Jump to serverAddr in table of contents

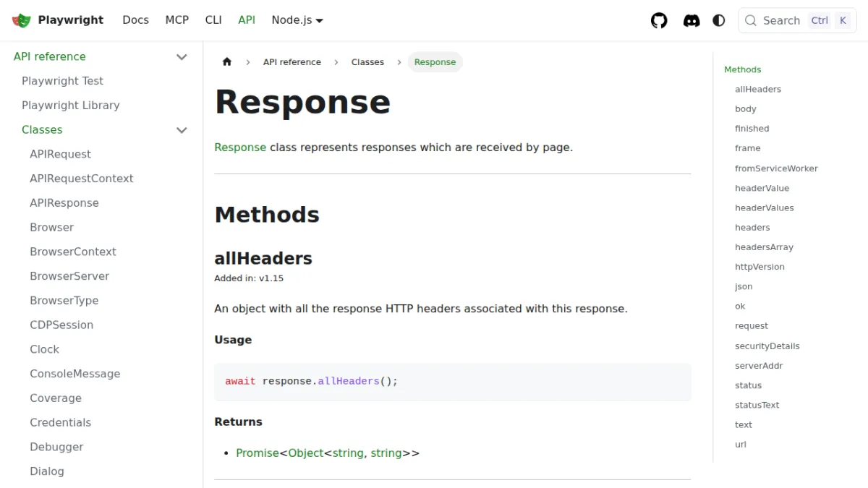759,366
